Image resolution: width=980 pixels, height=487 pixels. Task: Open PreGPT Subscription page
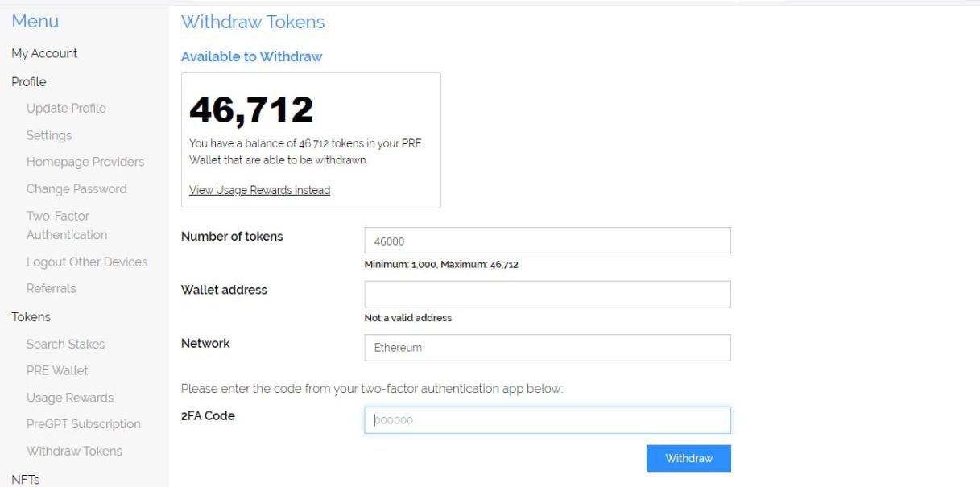tap(83, 424)
